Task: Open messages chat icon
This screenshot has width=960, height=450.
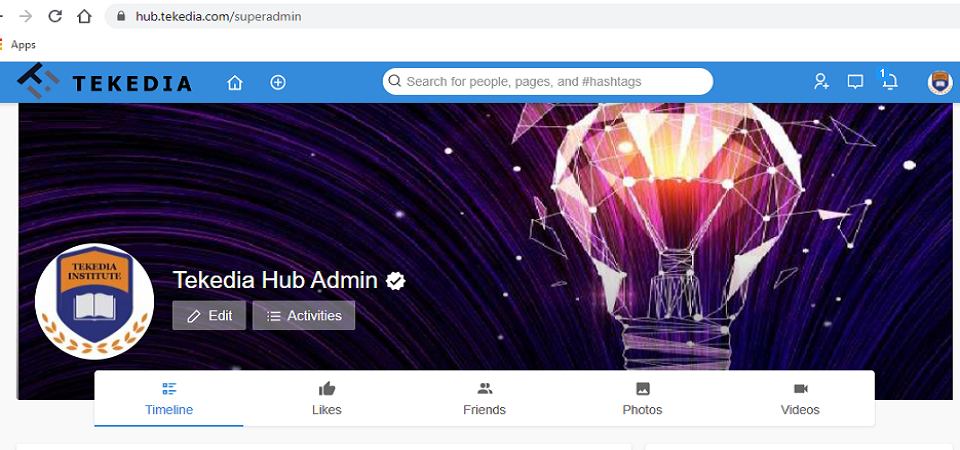Action: click(x=855, y=82)
